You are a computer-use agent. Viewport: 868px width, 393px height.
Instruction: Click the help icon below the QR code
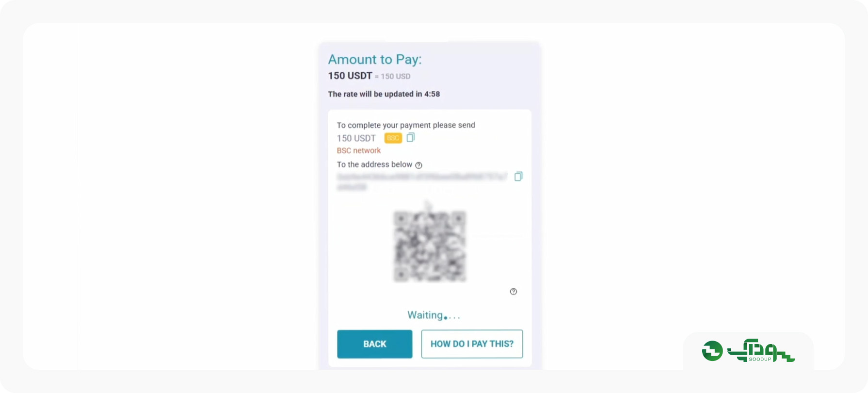(x=514, y=292)
